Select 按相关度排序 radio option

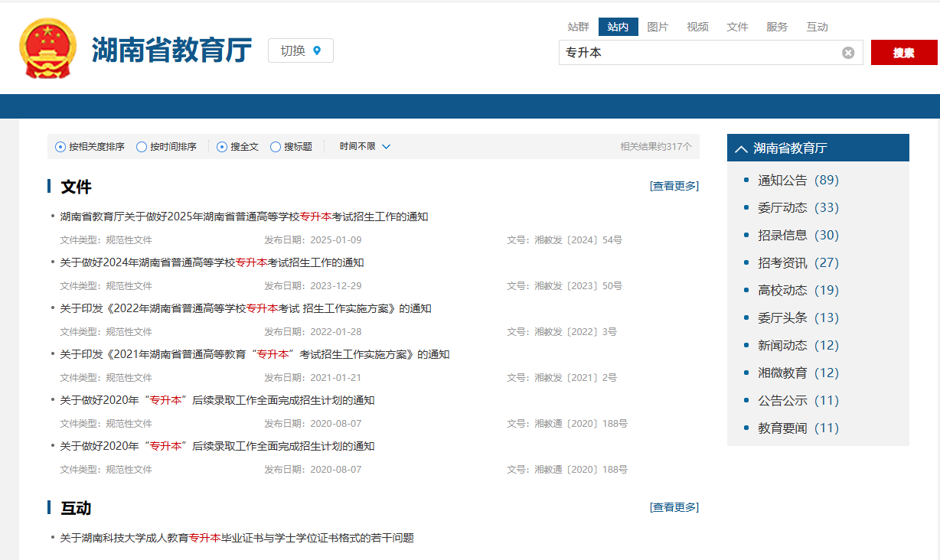60,147
